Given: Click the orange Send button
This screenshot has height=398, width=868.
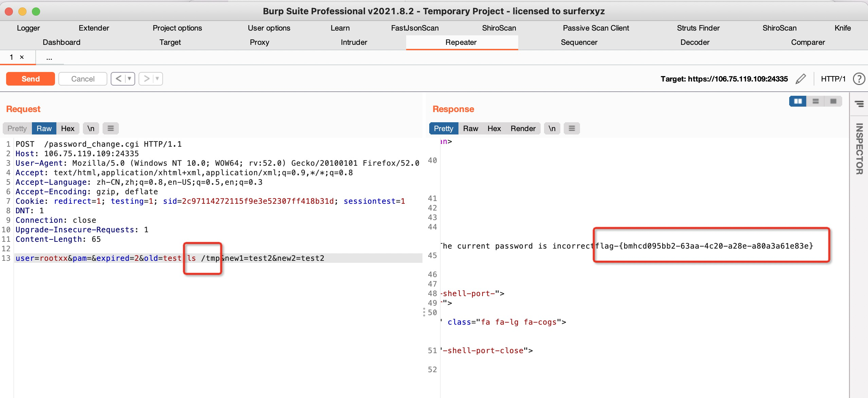Looking at the screenshot, I should point(31,79).
